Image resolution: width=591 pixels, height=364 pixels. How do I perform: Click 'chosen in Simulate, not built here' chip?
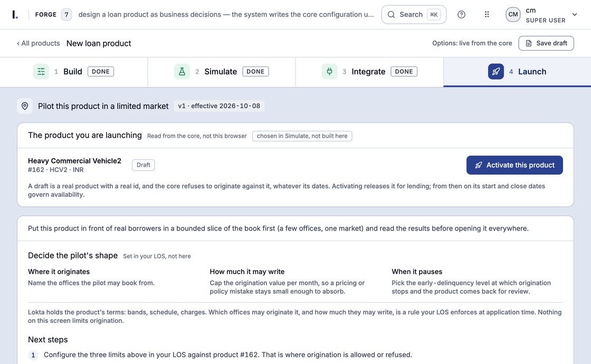point(302,136)
